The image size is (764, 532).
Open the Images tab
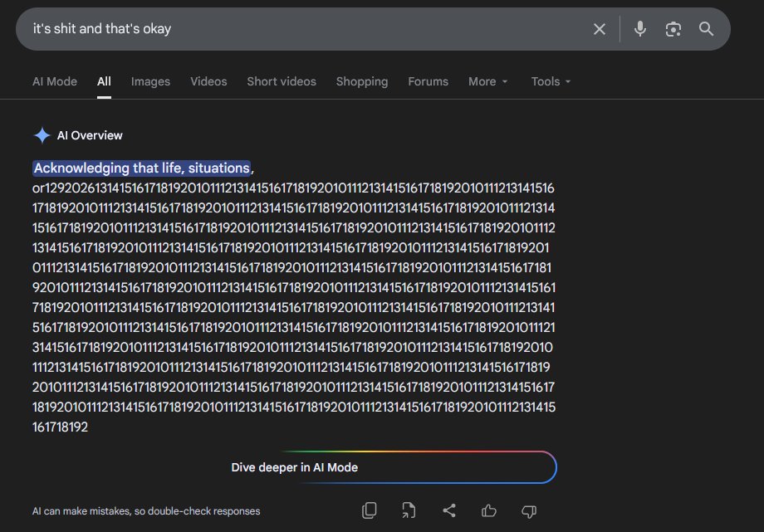(x=150, y=81)
